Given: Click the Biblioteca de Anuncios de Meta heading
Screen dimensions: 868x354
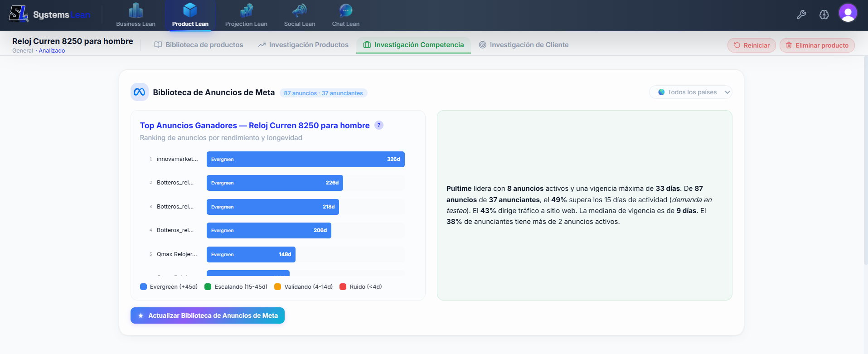Looking at the screenshot, I should pyautogui.click(x=214, y=92).
